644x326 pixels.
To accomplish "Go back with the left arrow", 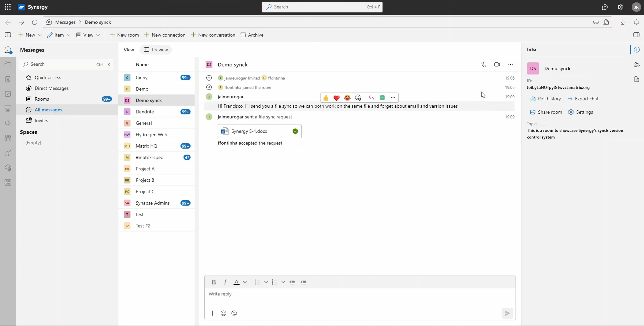I will click(8, 22).
